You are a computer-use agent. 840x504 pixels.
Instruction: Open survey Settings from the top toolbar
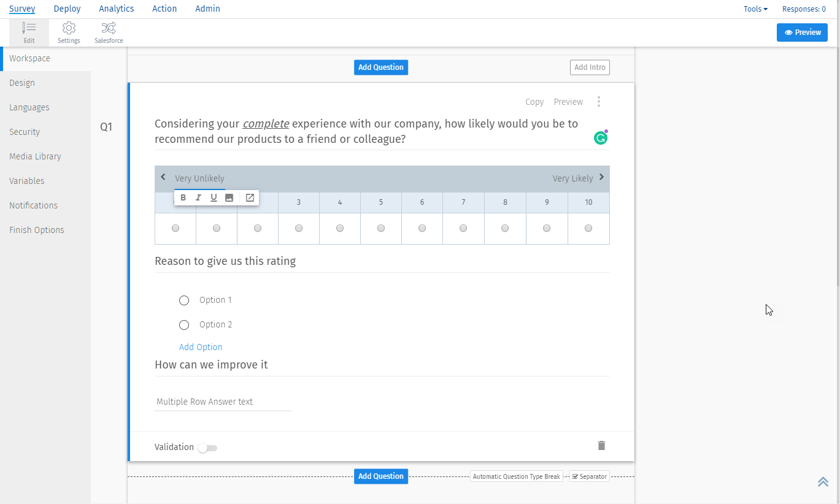tap(69, 32)
